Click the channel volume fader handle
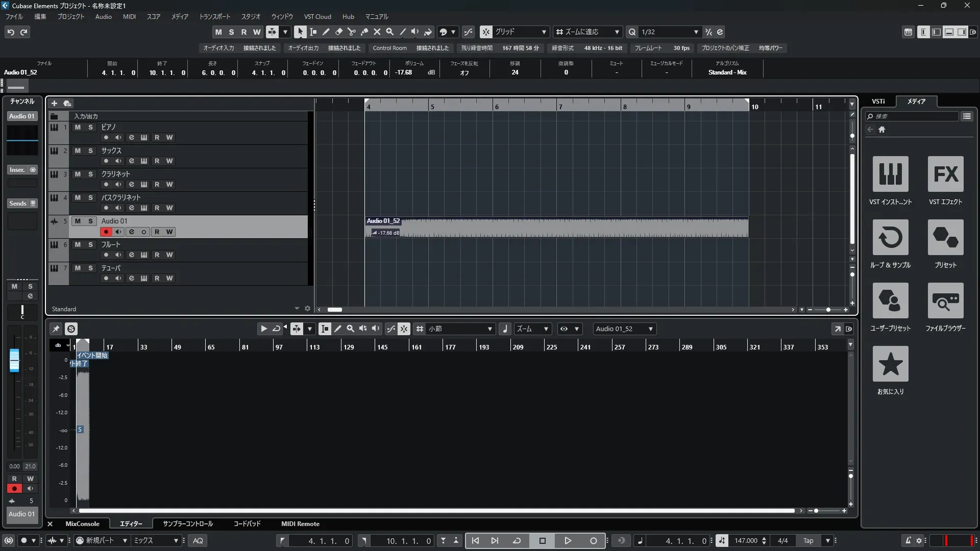The width and height of the screenshot is (980, 551). coord(14,360)
